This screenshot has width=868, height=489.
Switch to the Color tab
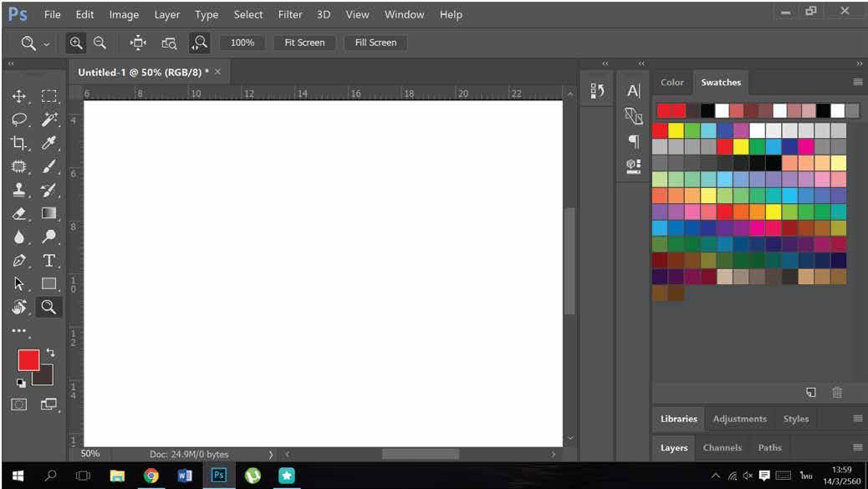pyautogui.click(x=672, y=83)
